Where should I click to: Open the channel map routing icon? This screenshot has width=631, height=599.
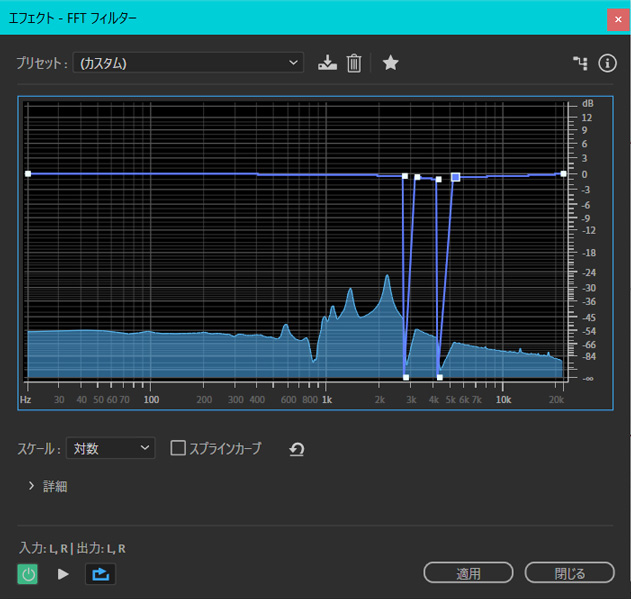click(x=579, y=63)
